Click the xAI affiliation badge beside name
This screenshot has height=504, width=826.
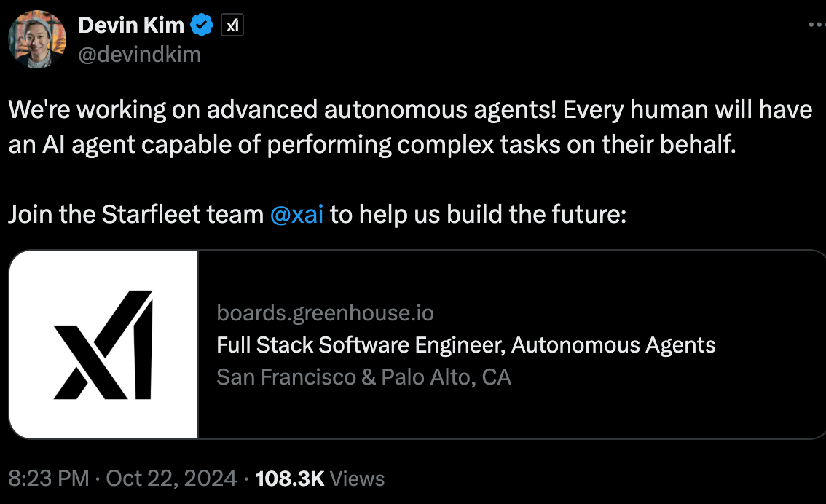pyautogui.click(x=232, y=26)
